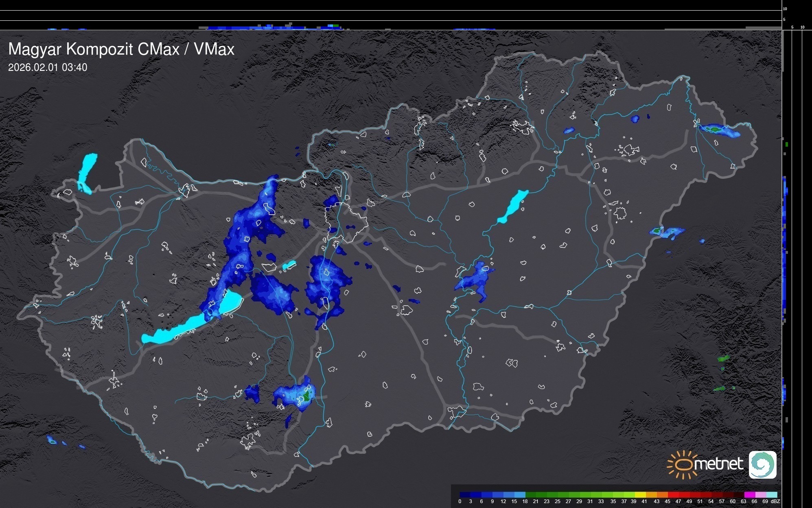Click the Magyar Kompozit CMax / VMax title
The height and width of the screenshot is (508, 812).
coord(121,49)
